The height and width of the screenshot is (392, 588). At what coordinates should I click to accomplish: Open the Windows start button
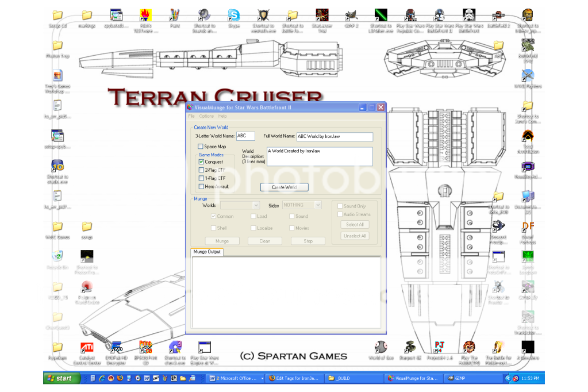coord(62,378)
